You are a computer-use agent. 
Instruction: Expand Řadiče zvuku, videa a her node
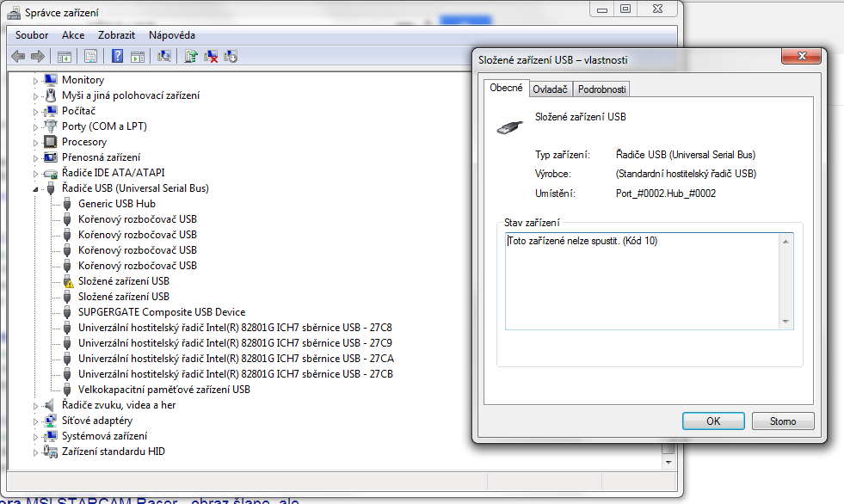click(35, 406)
